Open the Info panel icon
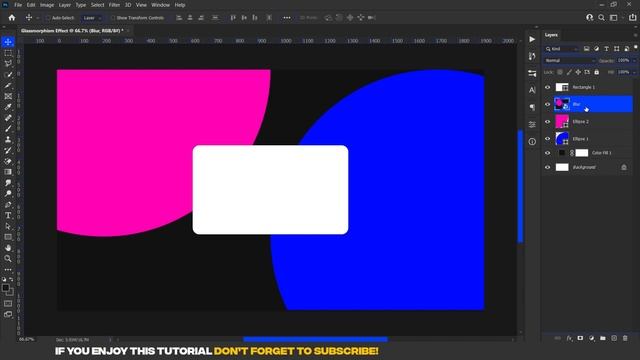640x360 pixels. pyautogui.click(x=532, y=142)
